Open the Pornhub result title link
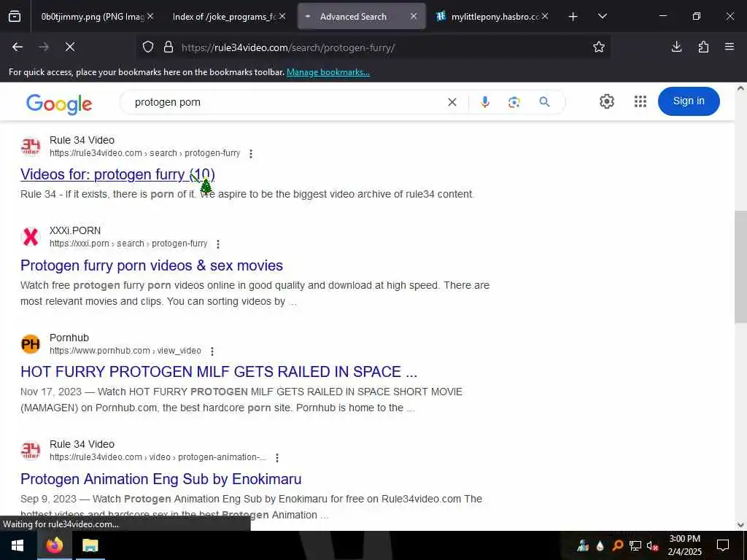Viewport: 747px width, 560px height. pyautogui.click(x=219, y=372)
